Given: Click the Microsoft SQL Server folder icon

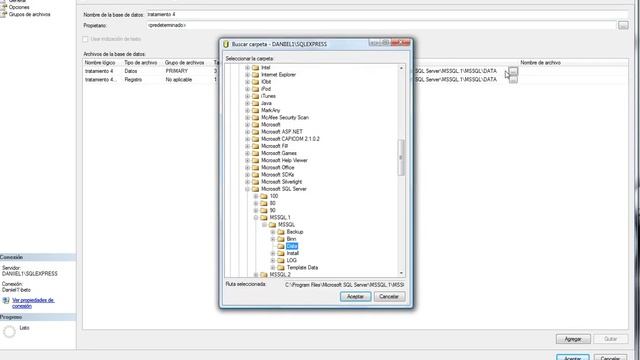Looking at the screenshot, I should click(256, 189).
